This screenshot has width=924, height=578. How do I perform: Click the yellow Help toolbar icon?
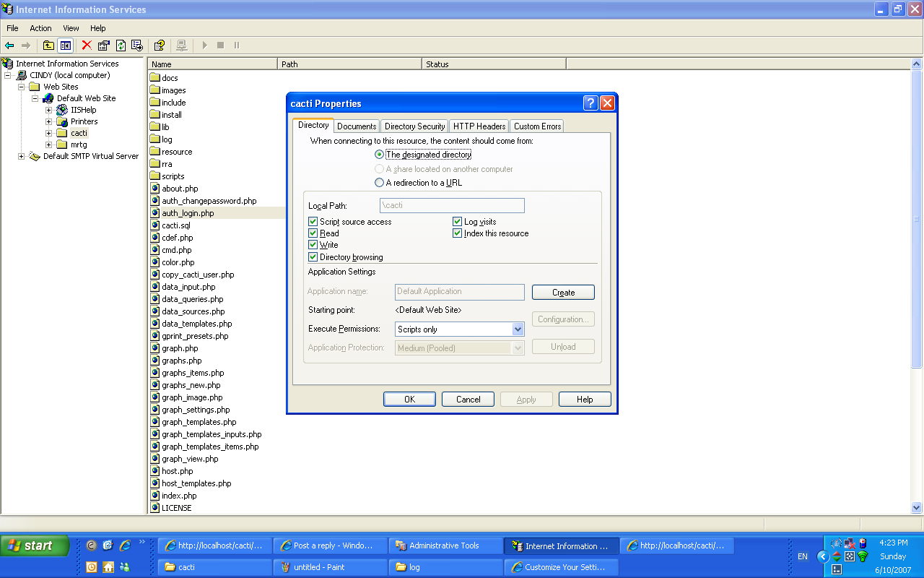tap(160, 46)
